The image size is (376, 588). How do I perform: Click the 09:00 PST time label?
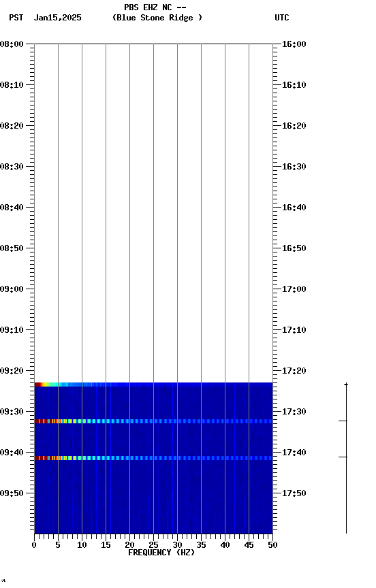pyautogui.click(x=12, y=289)
